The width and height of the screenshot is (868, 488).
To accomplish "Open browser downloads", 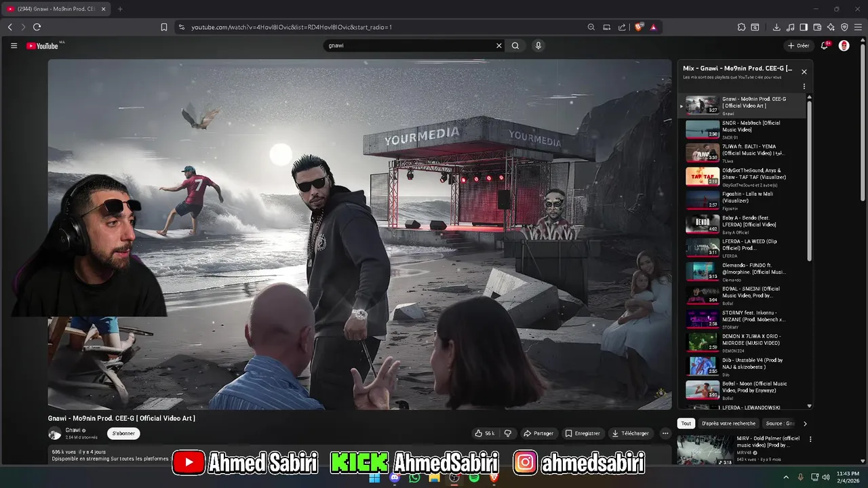I will (776, 27).
